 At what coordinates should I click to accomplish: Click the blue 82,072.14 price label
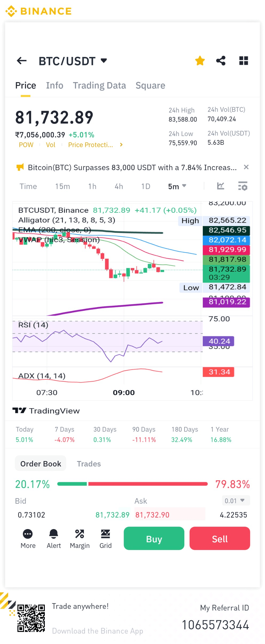pyautogui.click(x=226, y=240)
